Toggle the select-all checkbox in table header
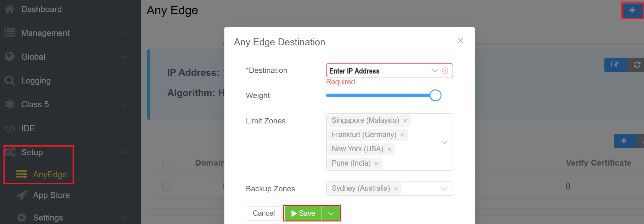 [x=166, y=163]
